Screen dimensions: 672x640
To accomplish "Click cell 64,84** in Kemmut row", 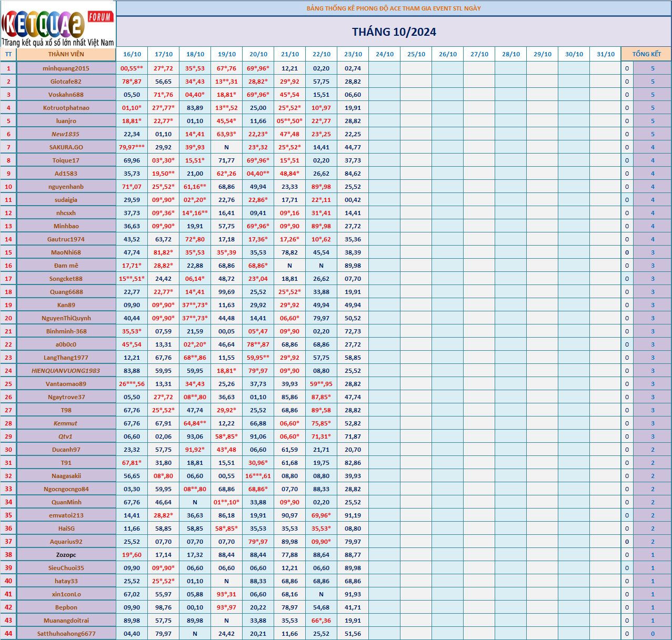I will (195, 423).
